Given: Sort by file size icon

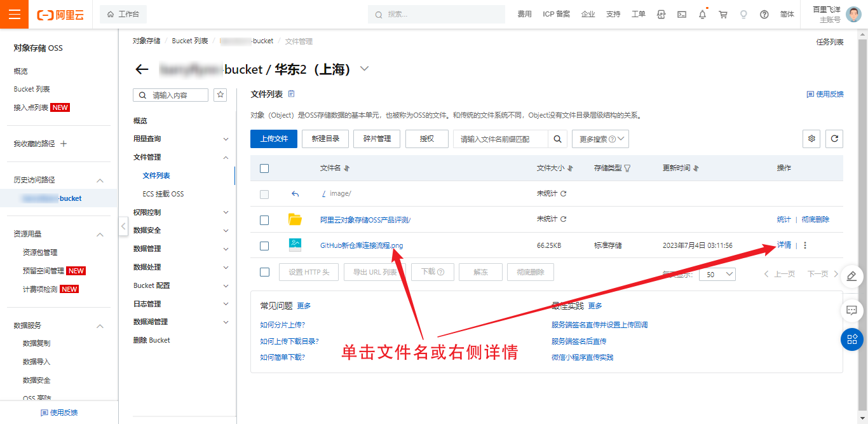Looking at the screenshot, I should pyautogui.click(x=570, y=168).
